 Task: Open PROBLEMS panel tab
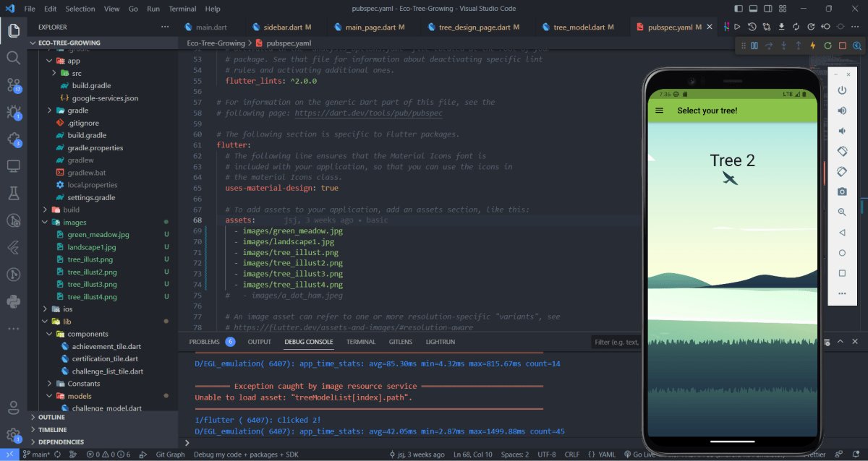coord(204,342)
